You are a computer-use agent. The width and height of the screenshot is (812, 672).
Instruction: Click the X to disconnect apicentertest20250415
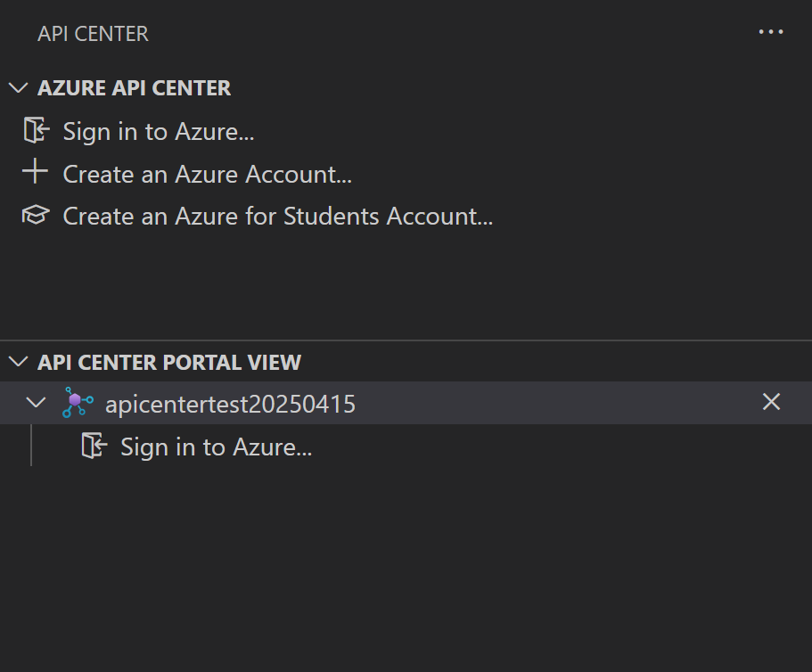point(770,402)
